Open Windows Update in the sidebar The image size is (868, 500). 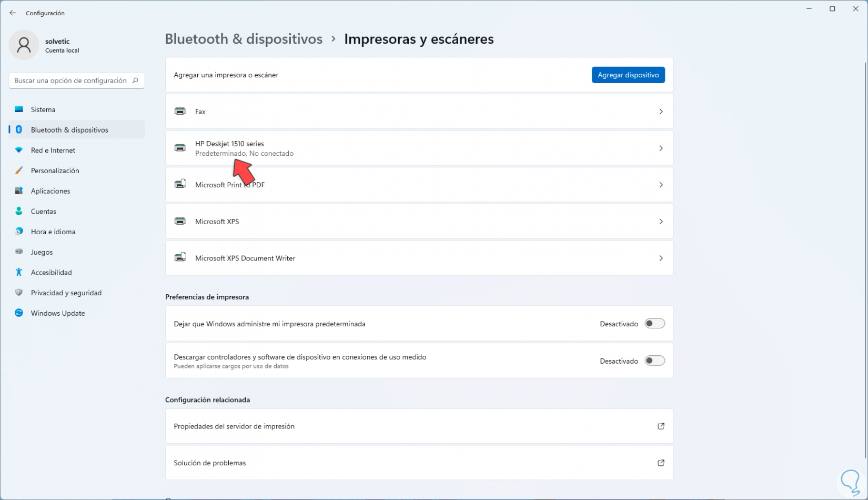57,313
